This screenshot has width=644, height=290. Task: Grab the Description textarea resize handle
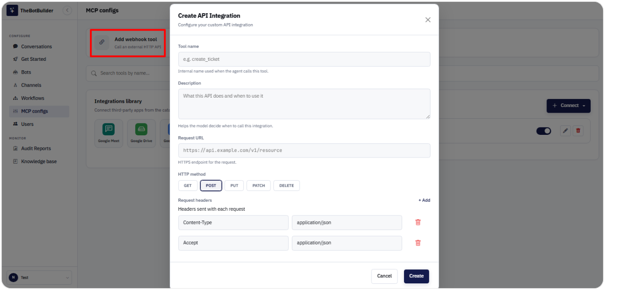pos(428,116)
